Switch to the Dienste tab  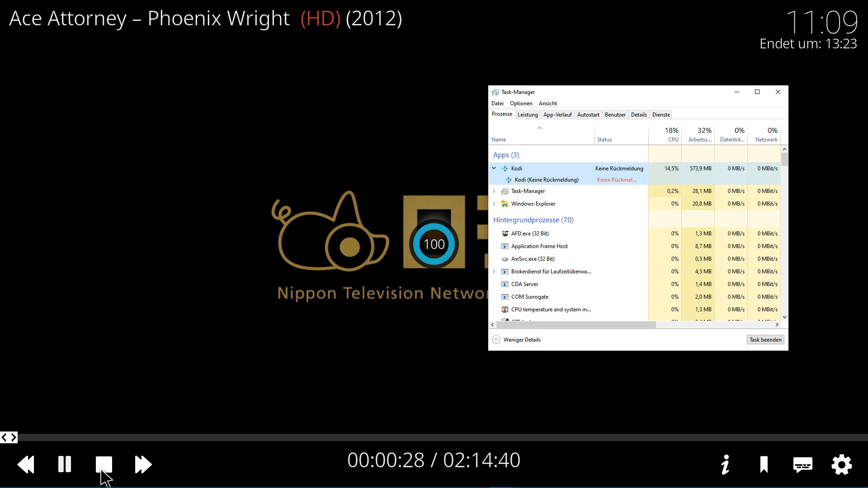pos(661,115)
